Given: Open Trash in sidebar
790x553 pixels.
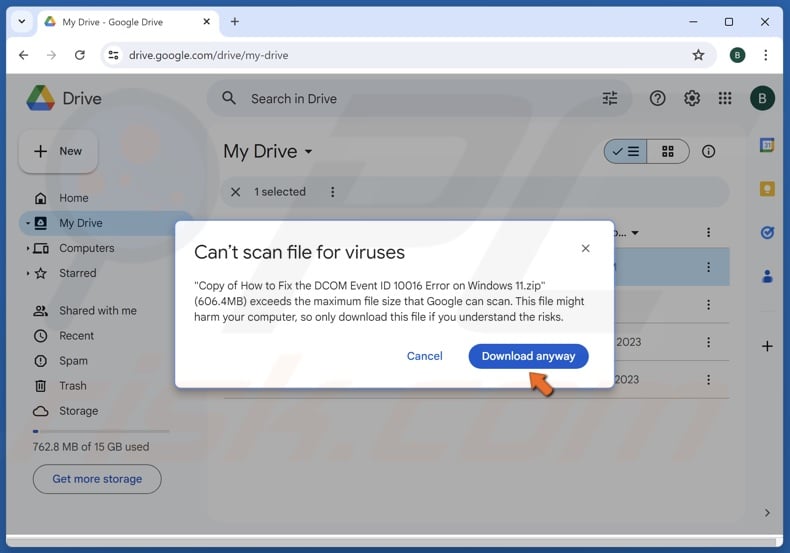Looking at the screenshot, I should pyautogui.click(x=73, y=386).
